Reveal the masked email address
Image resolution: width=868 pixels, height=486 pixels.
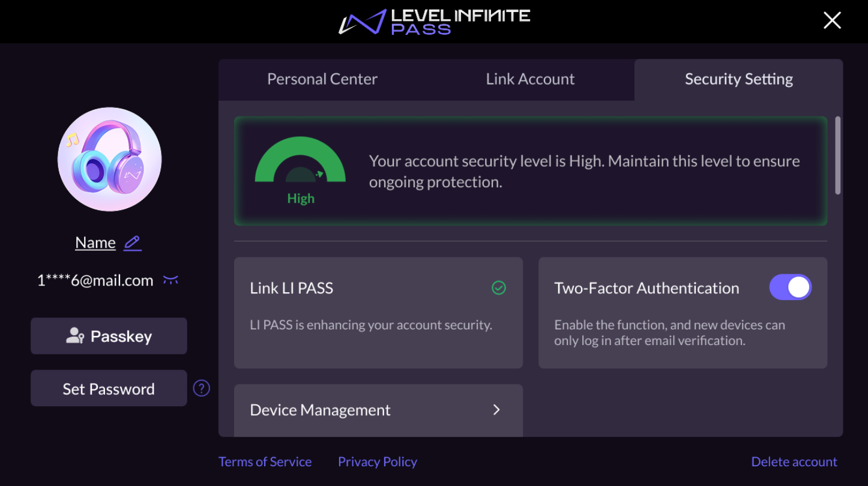click(x=170, y=280)
